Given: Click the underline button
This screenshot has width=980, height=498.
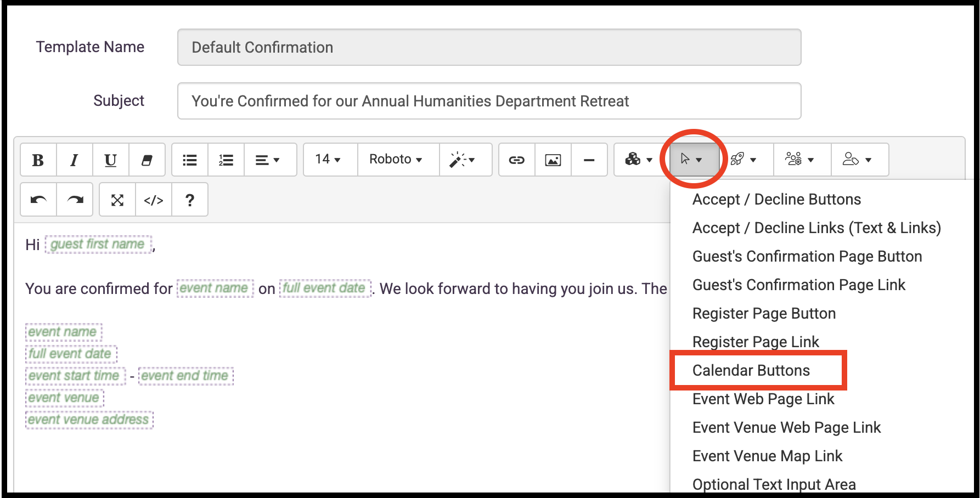Looking at the screenshot, I should click(110, 160).
